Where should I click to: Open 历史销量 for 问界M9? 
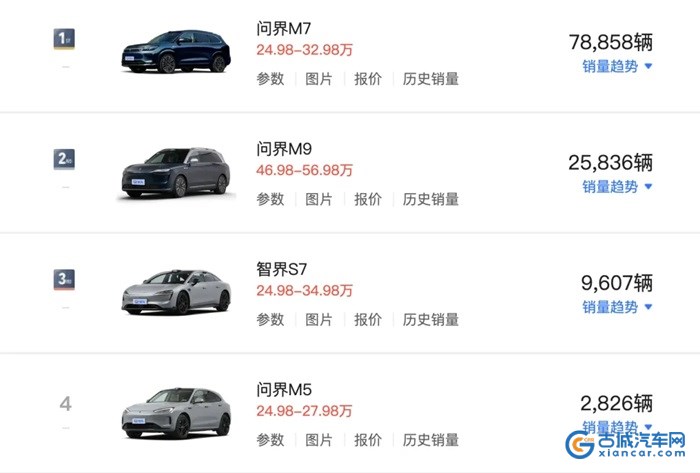[x=431, y=199]
